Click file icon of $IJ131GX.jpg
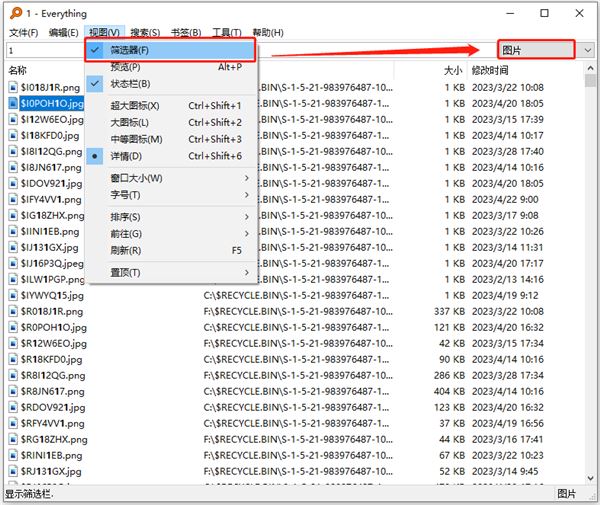This screenshot has width=600, height=505. (13, 248)
